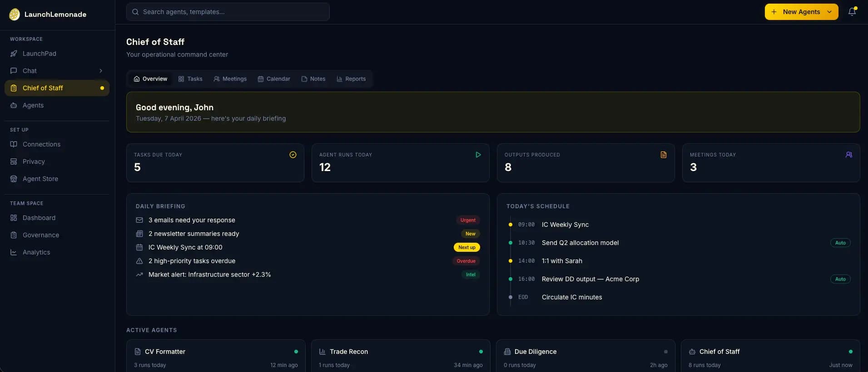
Task: Click the Dashboard grid icon
Action: (x=14, y=218)
